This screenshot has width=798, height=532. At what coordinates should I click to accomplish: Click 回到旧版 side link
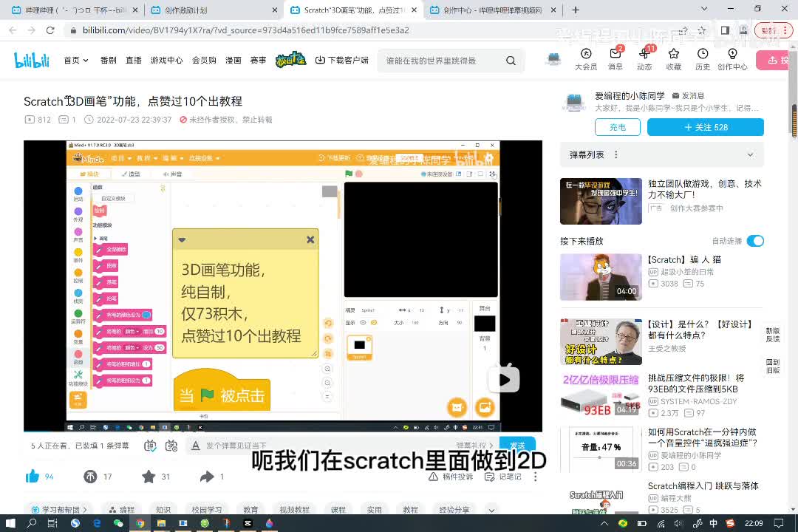773,366
